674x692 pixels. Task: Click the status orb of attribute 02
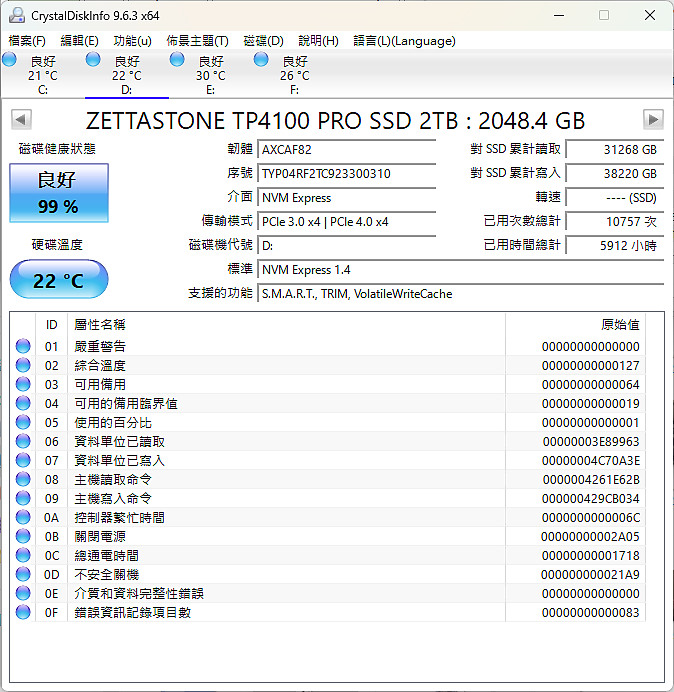pyautogui.click(x=23, y=365)
